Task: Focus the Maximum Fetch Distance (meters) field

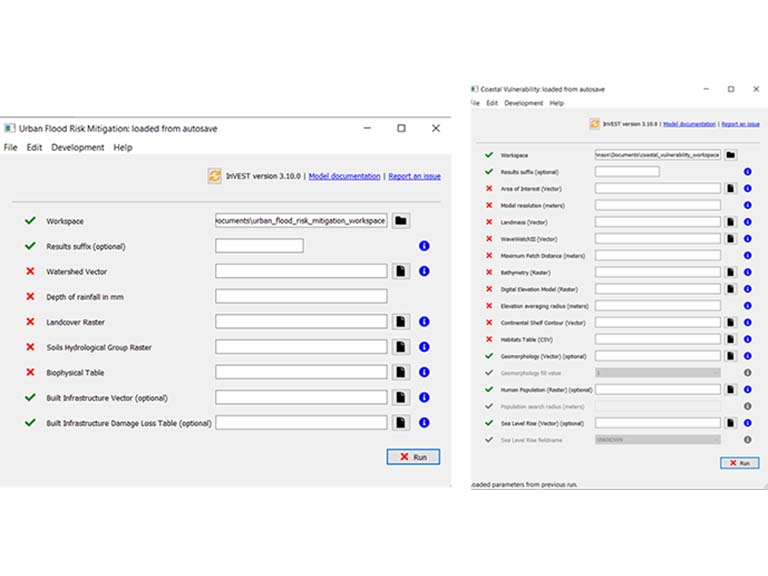Action: click(x=658, y=255)
